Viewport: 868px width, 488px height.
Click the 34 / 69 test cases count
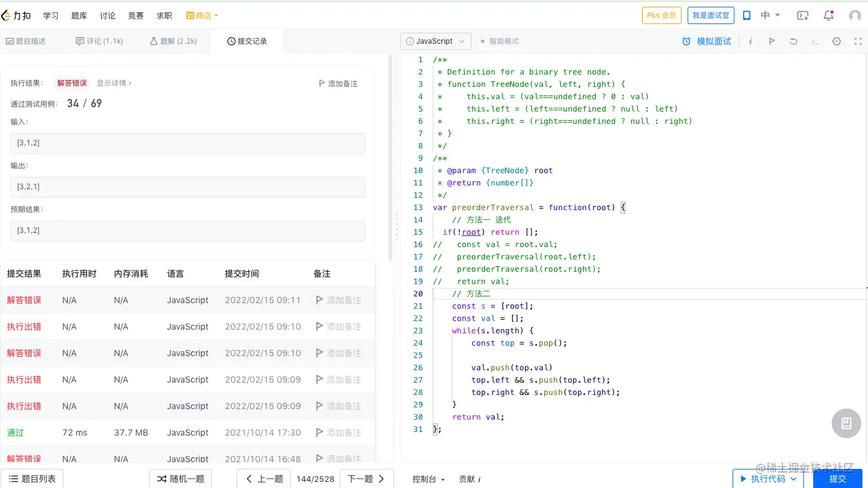(x=84, y=104)
